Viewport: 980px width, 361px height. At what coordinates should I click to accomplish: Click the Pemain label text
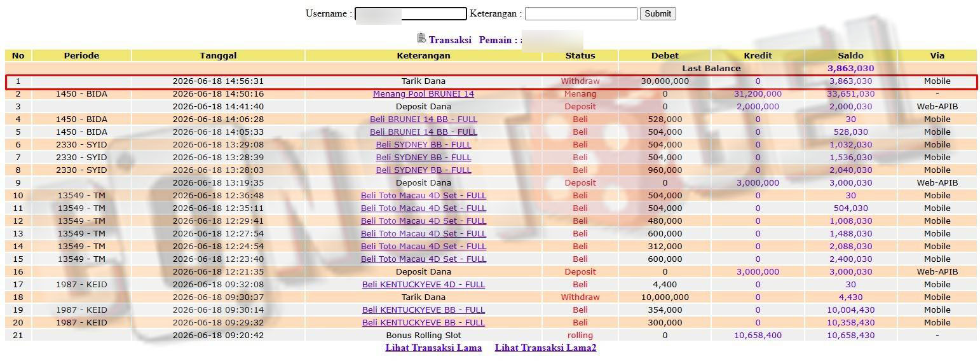click(495, 39)
